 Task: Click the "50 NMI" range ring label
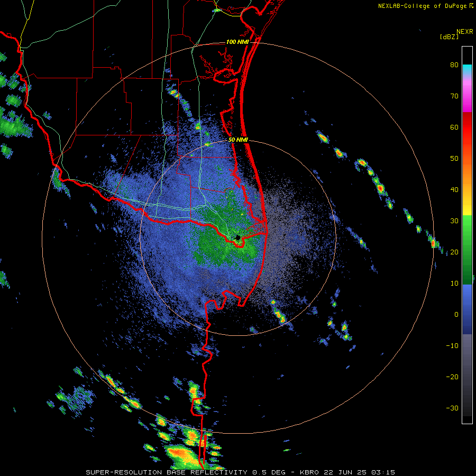pos(239,140)
